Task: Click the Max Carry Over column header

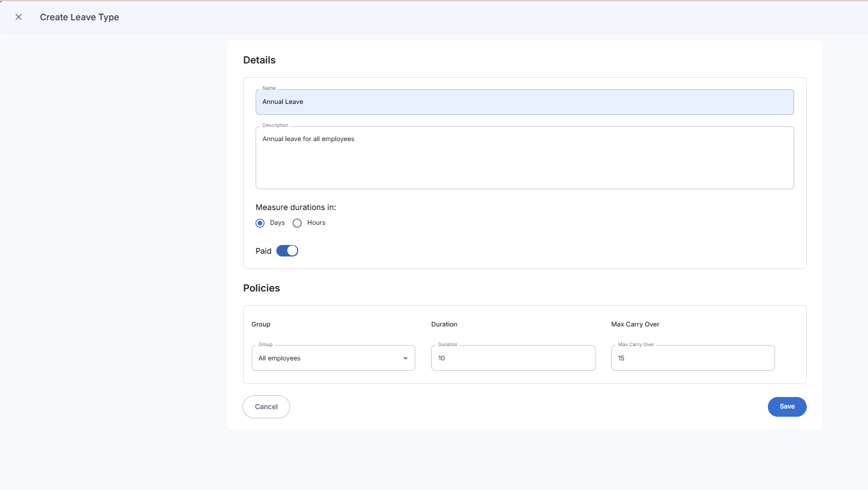Action: pos(635,324)
